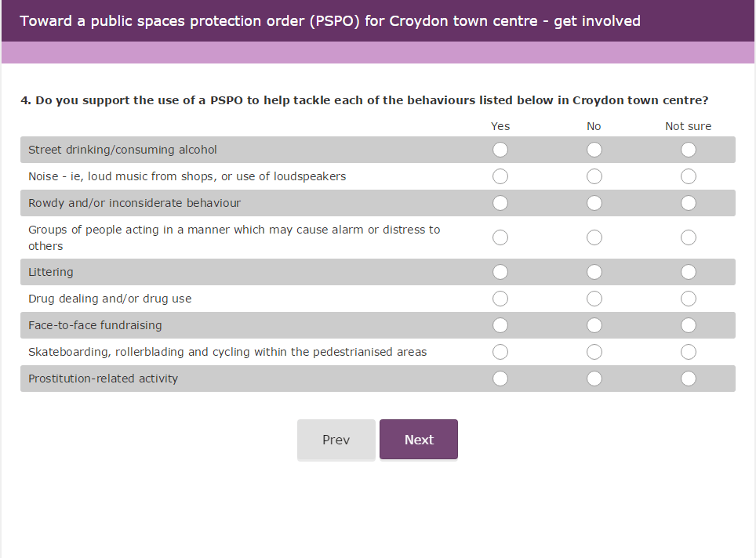This screenshot has width=756, height=558.
Task: Continue to next page with Next button
Action: point(419,440)
